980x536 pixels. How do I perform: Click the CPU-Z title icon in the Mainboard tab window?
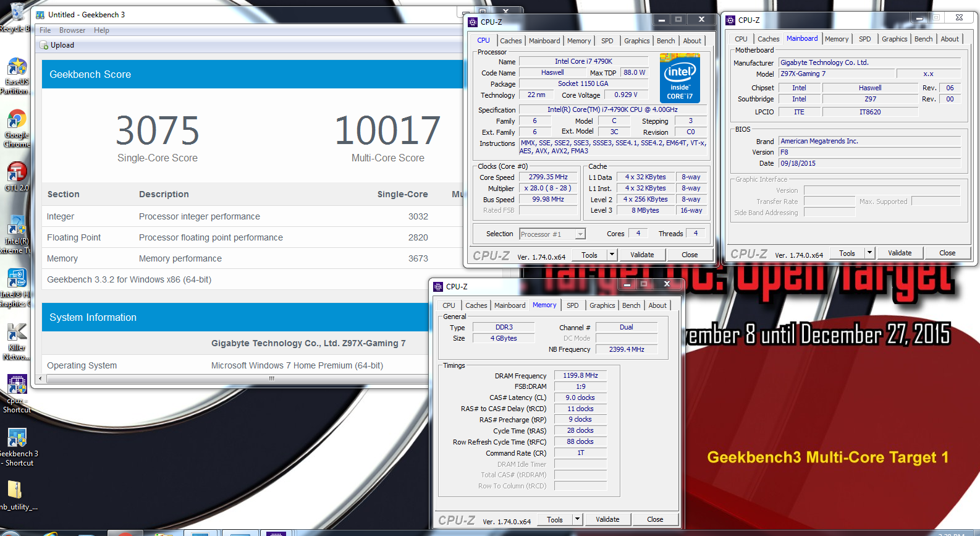tap(730, 20)
